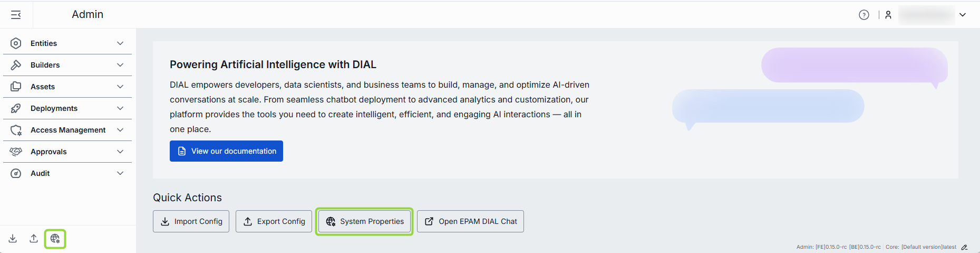Viewport: 980px width, 253px height.
Task: Open EPAM DIAL Chat link button
Action: point(470,221)
